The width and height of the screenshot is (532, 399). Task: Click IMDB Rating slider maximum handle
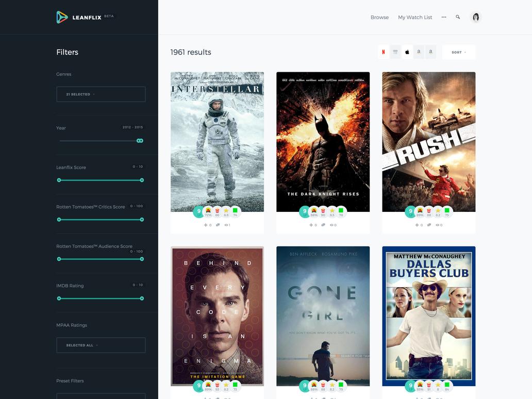(x=142, y=298)
